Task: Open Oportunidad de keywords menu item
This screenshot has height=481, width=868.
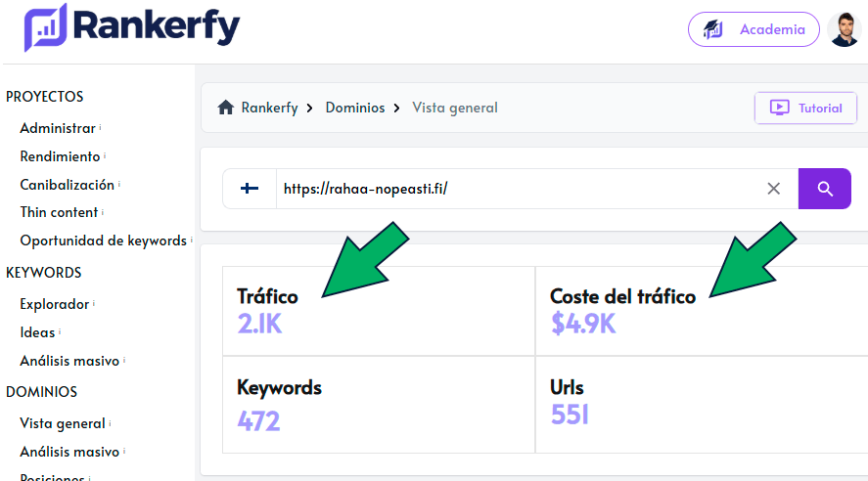Action: 103,240
